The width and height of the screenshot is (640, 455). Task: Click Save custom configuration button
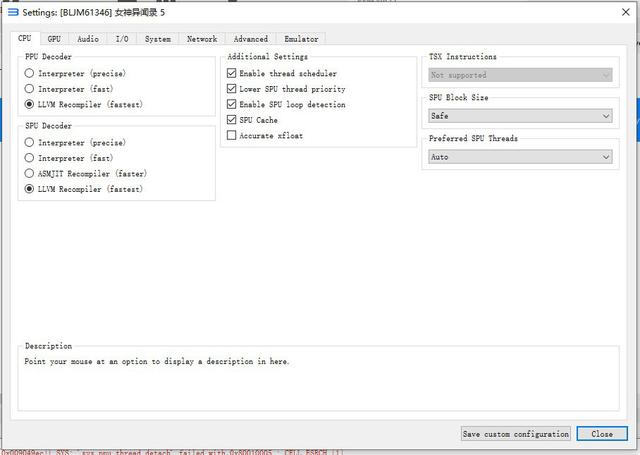point(516,434)
